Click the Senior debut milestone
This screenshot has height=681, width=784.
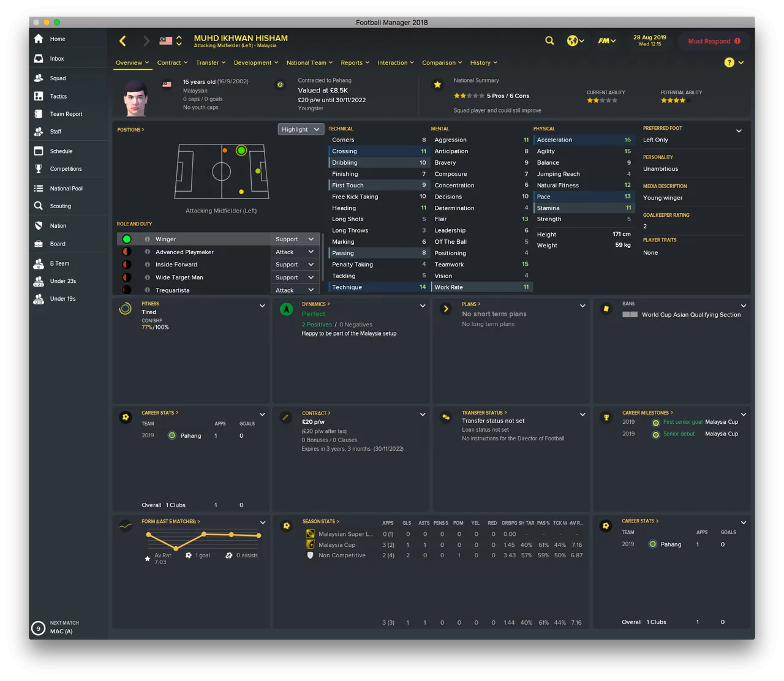(679, 434)
